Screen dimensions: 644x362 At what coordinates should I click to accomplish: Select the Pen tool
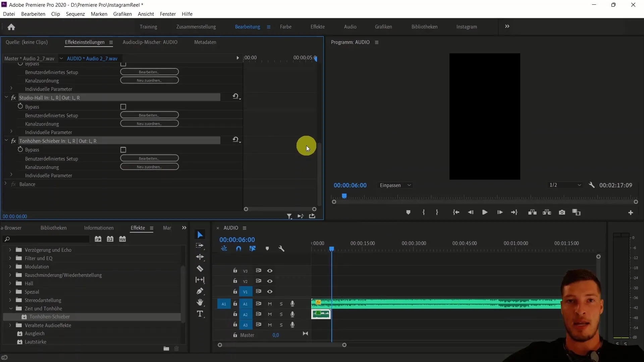click(200, 291)
